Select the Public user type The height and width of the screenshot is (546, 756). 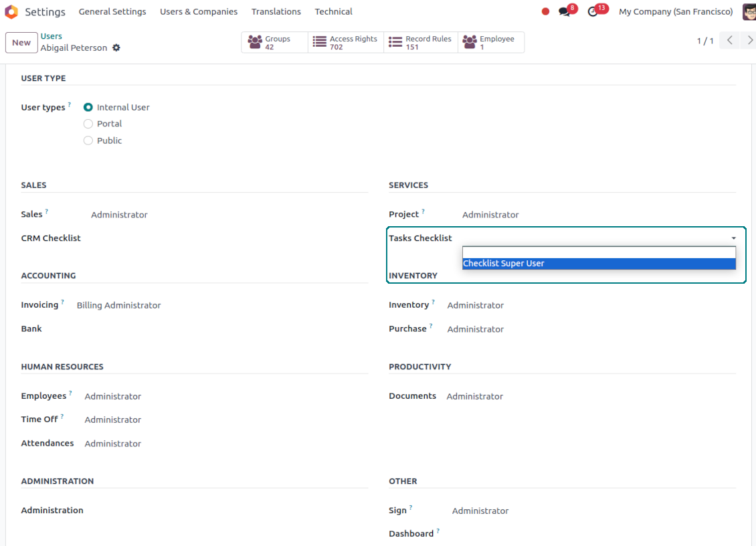tap(88, 141)
